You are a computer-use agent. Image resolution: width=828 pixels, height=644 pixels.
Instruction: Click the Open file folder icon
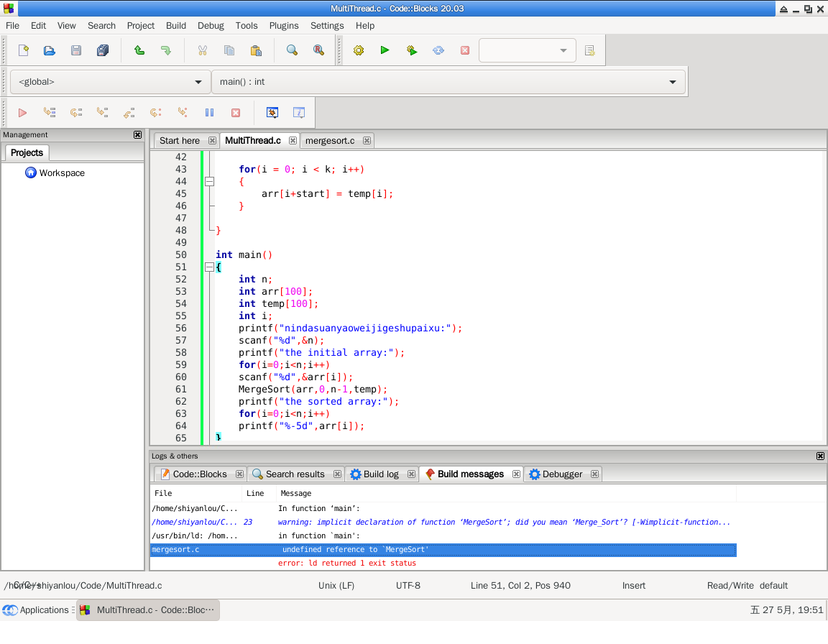click(x=49, y=50)
